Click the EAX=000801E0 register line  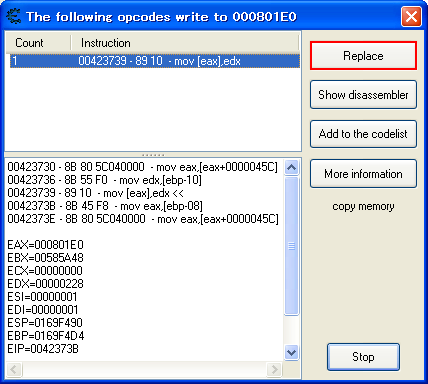click(45, 245)
